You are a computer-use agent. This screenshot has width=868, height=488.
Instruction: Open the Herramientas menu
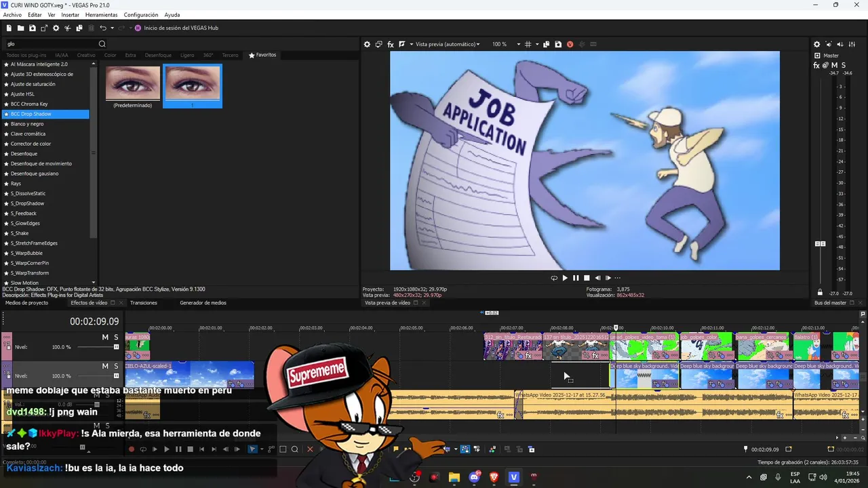(x=101, y=15)
